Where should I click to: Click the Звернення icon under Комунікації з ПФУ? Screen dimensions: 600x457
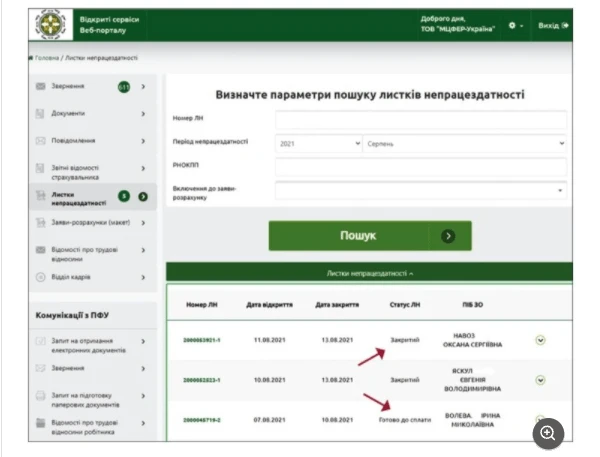pyautogui.click(x=41, y=368)
